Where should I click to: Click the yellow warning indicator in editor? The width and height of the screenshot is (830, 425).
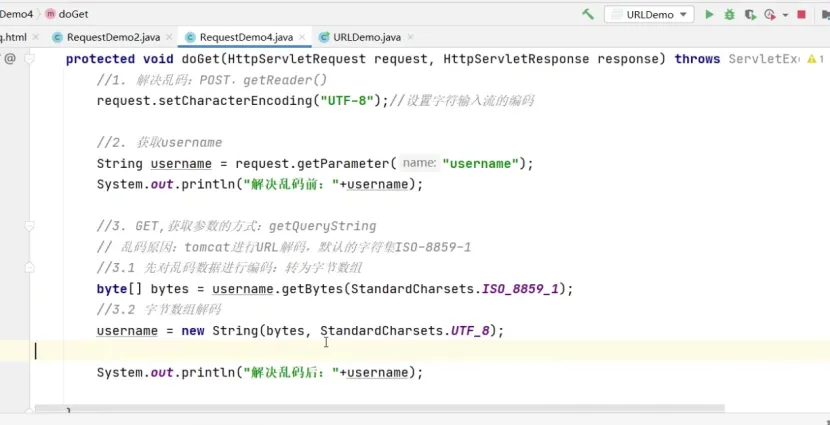pyautogui.click(x=815, y=59)
